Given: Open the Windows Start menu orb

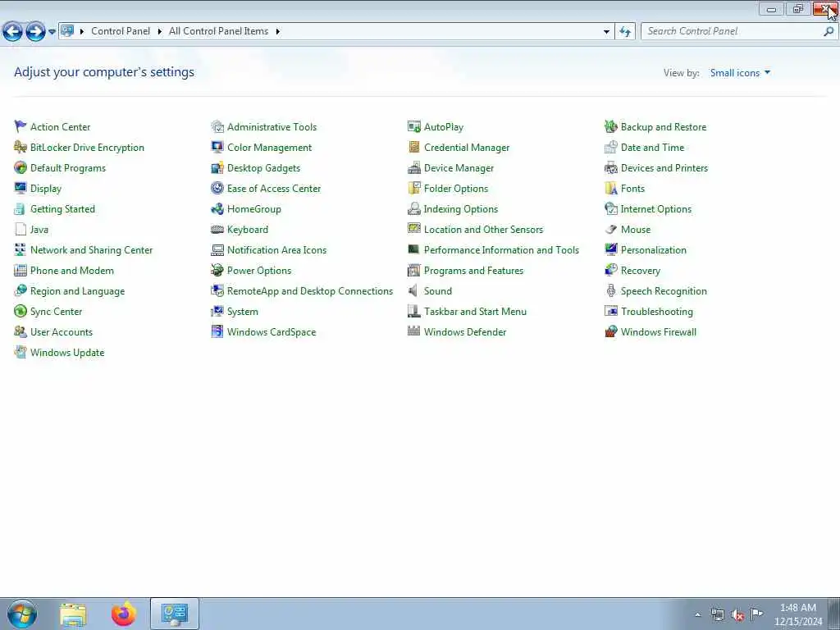Looking at the screenshot, I should [22, 614].
